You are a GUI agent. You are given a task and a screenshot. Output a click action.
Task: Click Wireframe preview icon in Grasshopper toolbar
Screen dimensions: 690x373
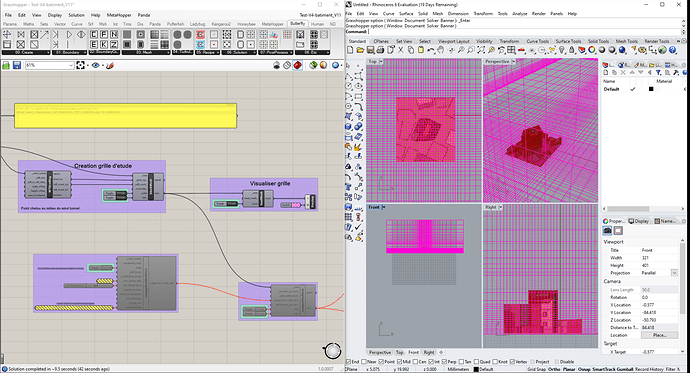pos(287,65)
